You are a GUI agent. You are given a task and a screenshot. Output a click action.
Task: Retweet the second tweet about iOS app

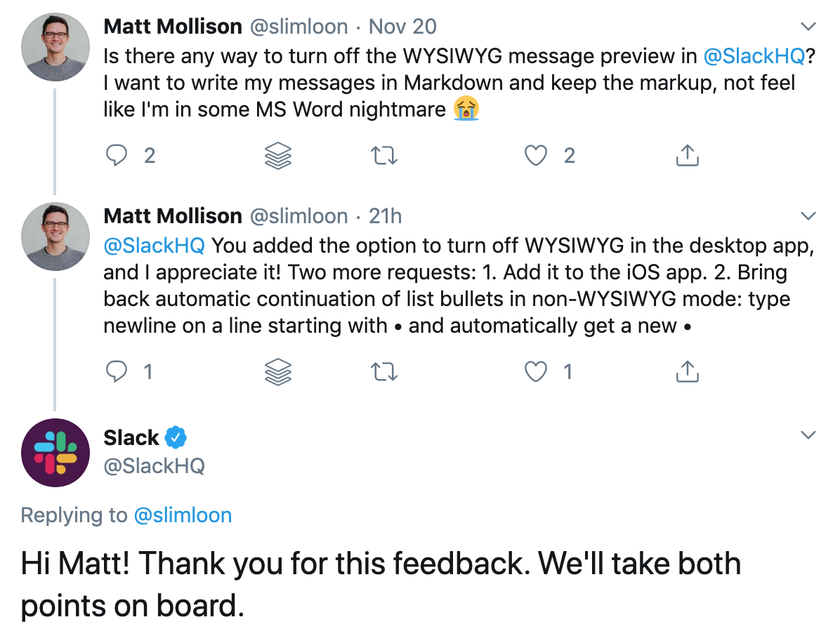pyautogui.click(x=383, y=372)
